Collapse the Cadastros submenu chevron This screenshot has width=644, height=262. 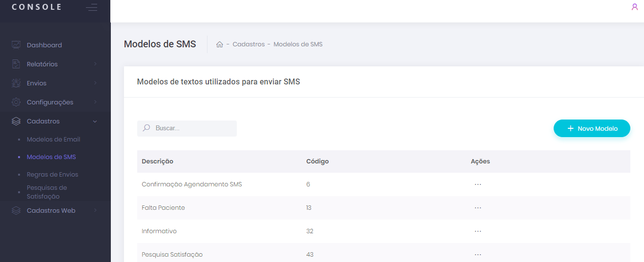point(95,121)
